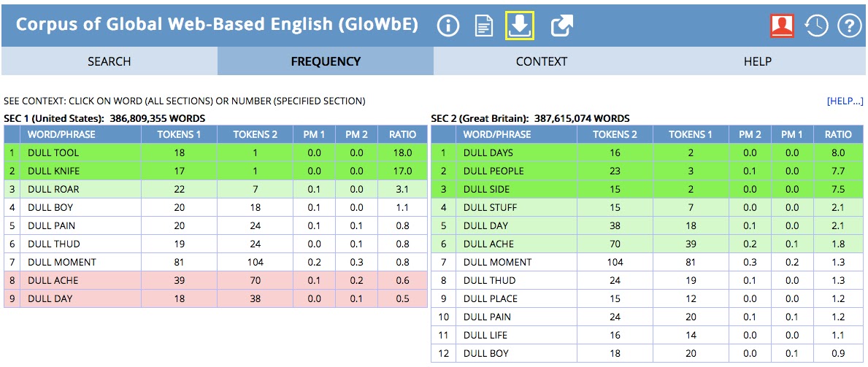The width and height of the screenshot is (868, 367).
Task: Click token count 81 for DULL MOMENT
Action: 179,263
